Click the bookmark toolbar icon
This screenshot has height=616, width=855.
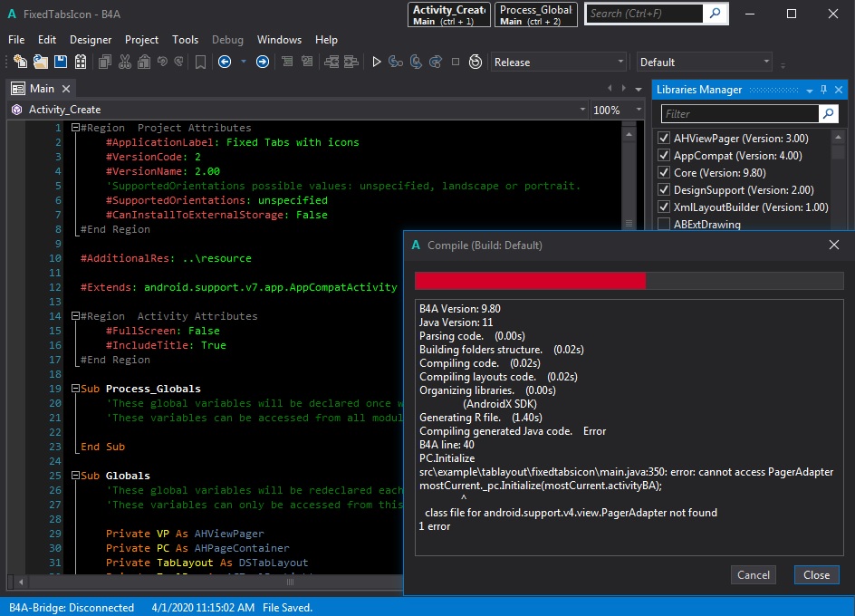[x=199, y=62]
